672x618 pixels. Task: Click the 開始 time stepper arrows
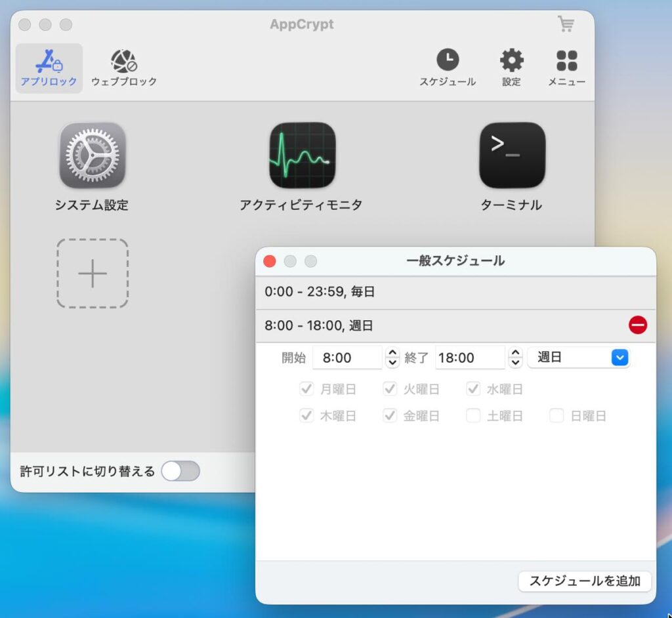(x=392, y=358)
